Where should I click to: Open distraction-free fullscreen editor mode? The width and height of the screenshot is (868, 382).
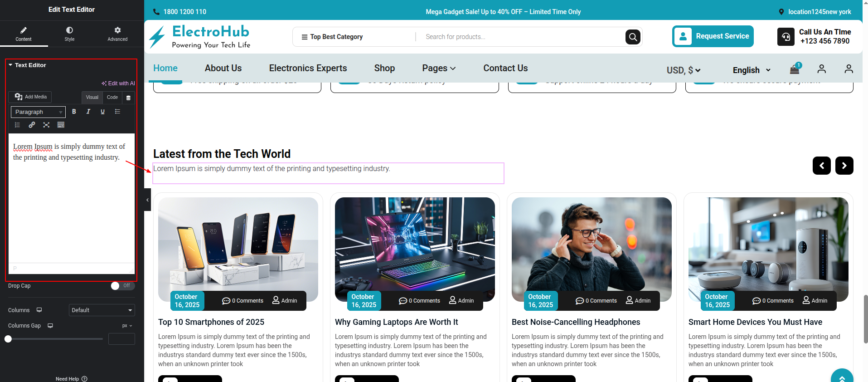point(46,125)
